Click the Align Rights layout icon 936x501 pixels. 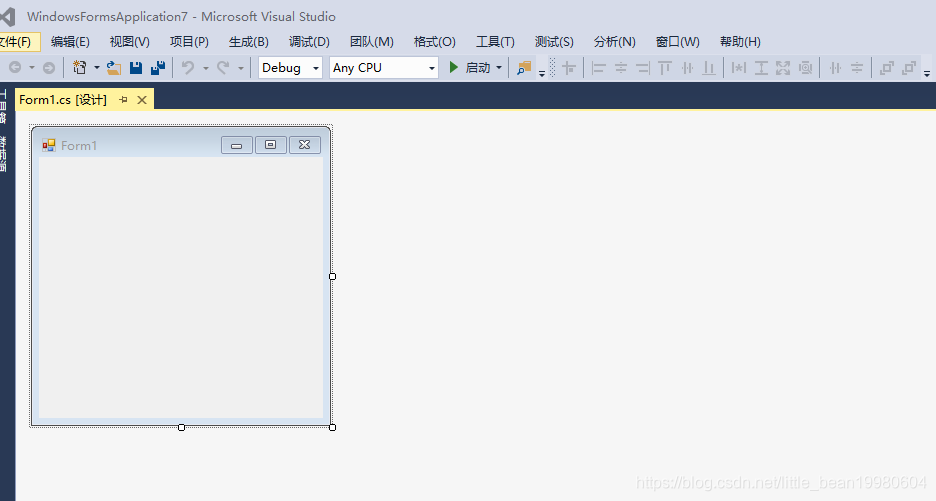click(643, 67)
